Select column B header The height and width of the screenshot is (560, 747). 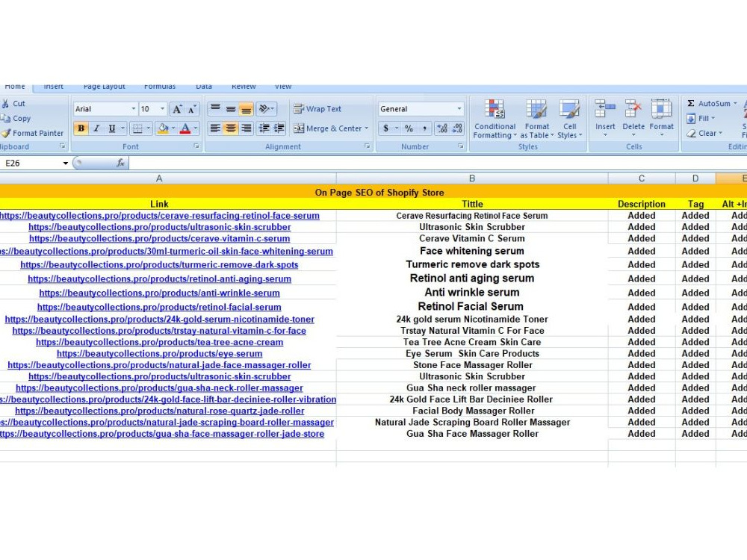pos(472,178)
